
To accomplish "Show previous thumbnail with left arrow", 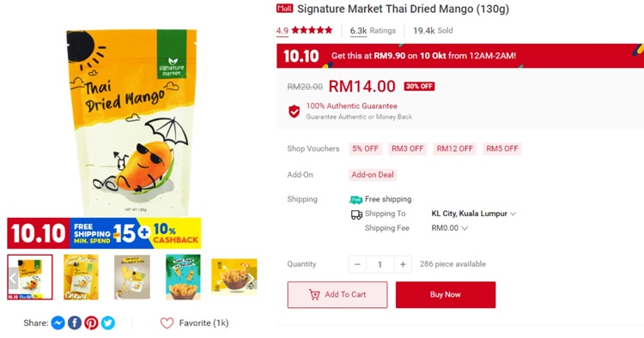I will (x=13, y=278).
